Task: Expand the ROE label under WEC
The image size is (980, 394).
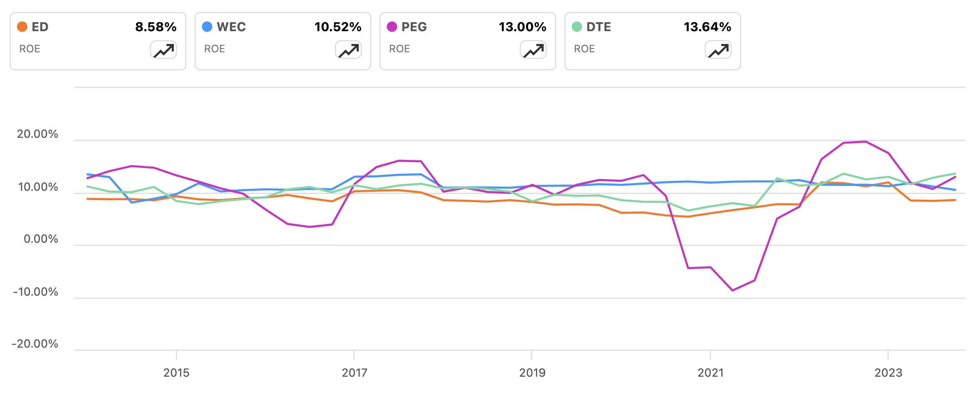Action: pos(214,49)
